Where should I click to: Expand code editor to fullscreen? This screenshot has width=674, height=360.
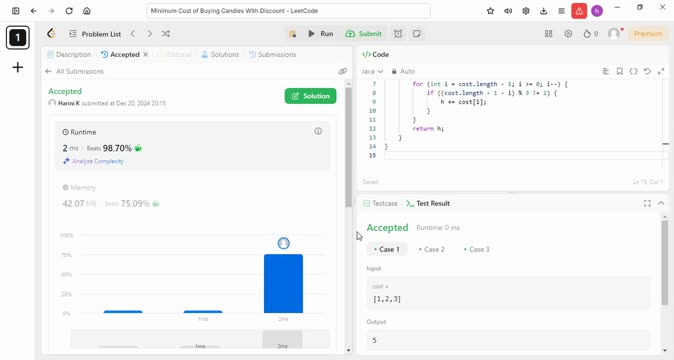pos(661,71)
